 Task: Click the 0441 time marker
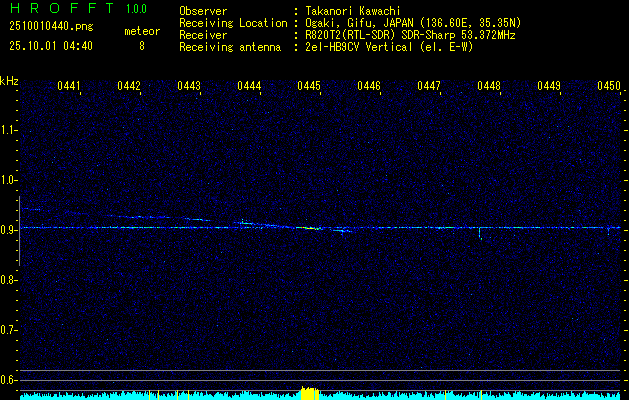[x=69, y=87]
